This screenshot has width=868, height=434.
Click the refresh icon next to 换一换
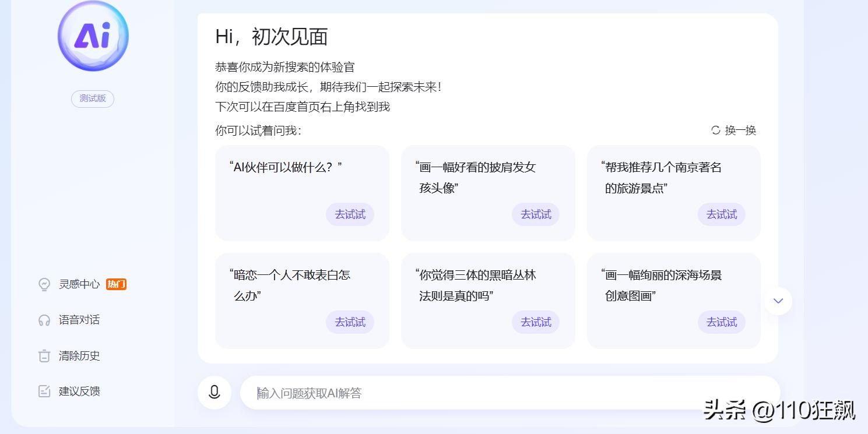716,130
